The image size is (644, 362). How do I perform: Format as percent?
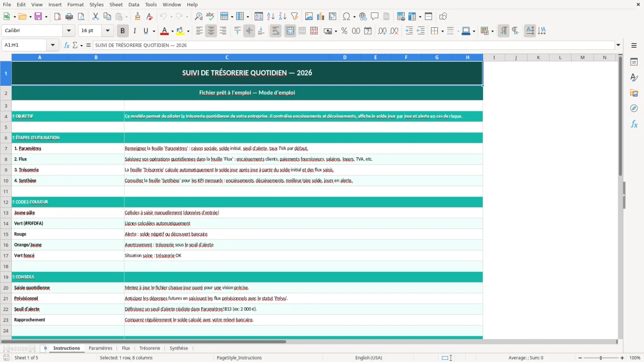click(x=345, y=31)
